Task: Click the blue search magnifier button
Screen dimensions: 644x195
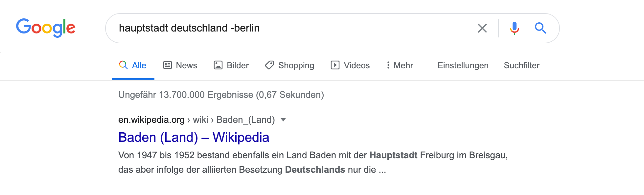Action: click(x=540, y=28)
